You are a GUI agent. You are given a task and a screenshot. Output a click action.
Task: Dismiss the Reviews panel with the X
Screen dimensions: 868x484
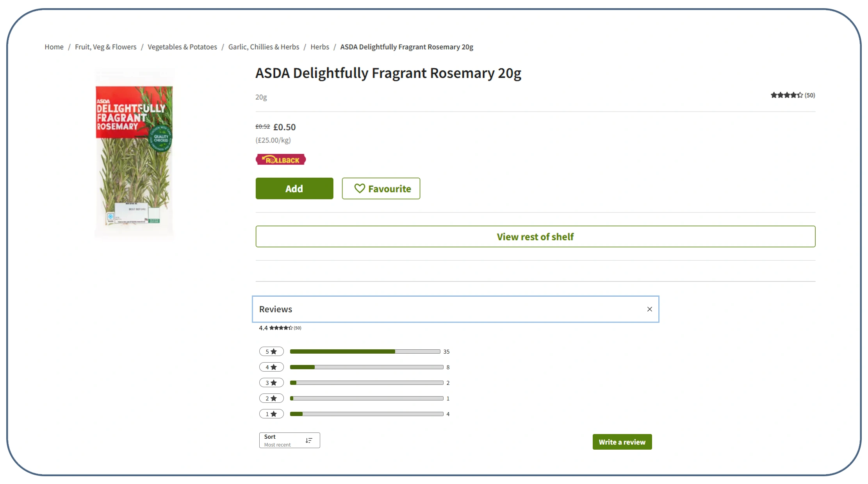(649, 309)
